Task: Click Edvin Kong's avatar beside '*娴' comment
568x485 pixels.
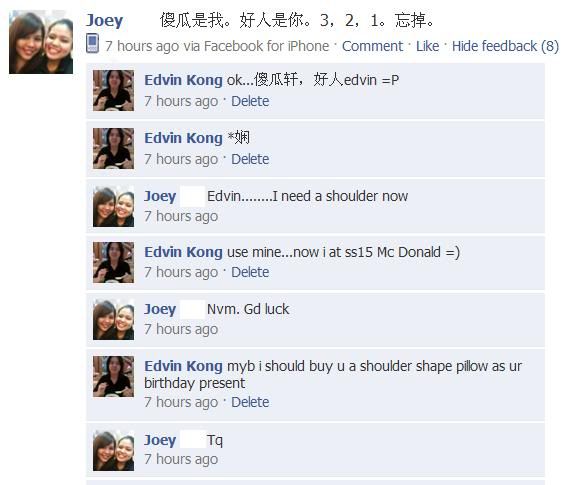Action: pos(113,149)
